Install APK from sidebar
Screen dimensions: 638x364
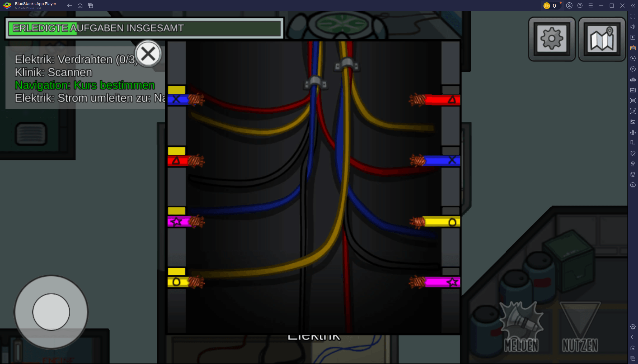tap(633, 90)
